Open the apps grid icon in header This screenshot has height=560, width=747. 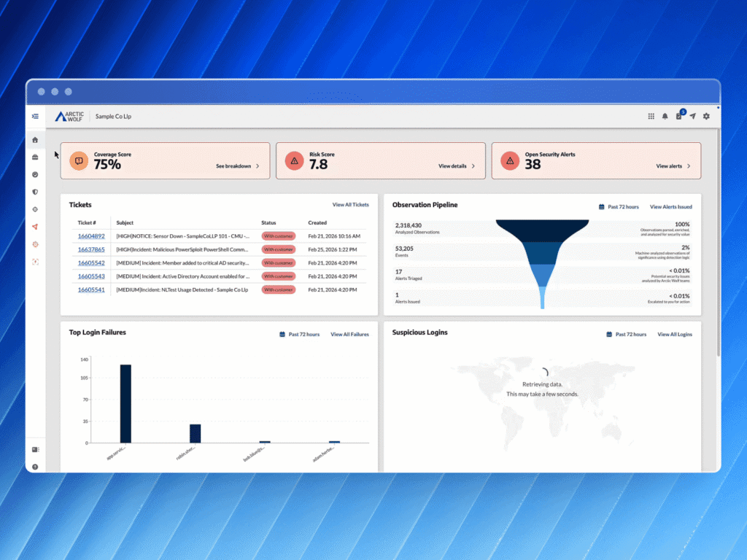coord(651,116)
